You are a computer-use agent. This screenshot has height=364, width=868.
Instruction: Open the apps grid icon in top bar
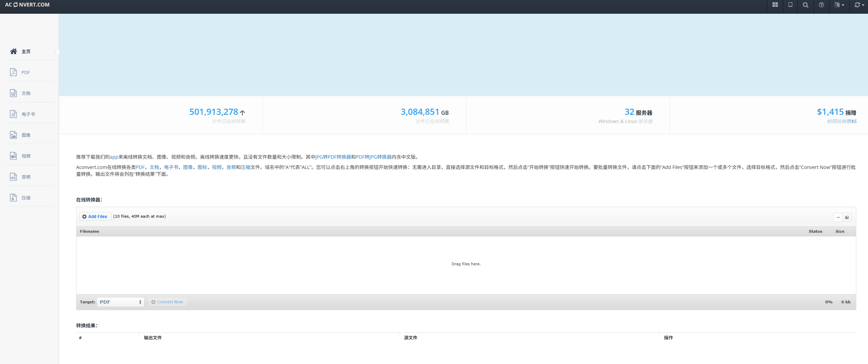tap(775, 5)
